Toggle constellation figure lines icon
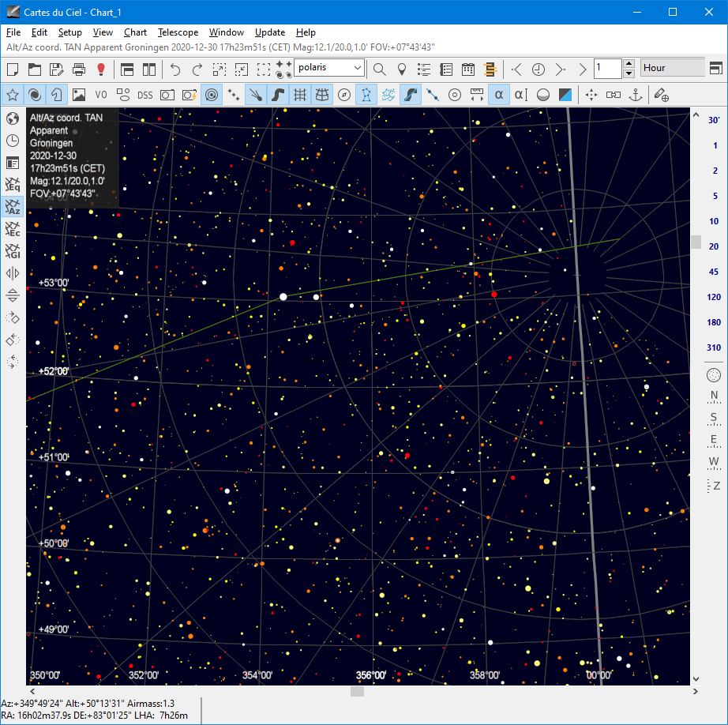Screen dimensions: 728x725 point(366,96)
